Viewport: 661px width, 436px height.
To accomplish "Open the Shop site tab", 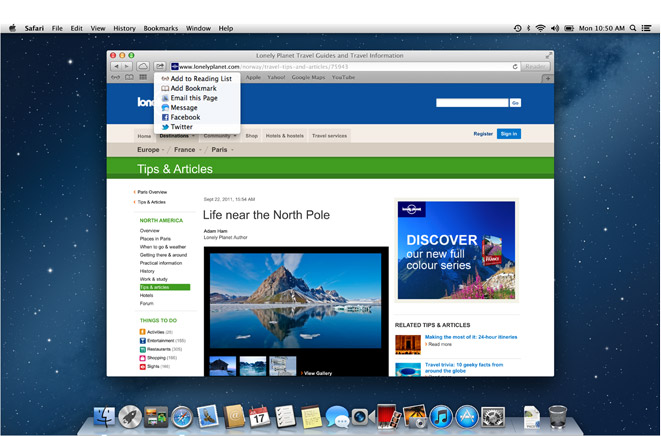I will pyautogui.click(x=252, y=136).
